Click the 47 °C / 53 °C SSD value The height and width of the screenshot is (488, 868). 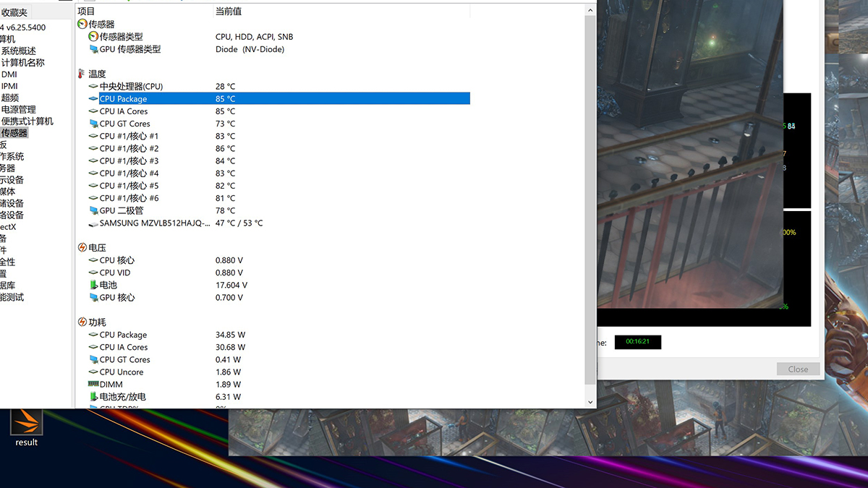(x=239, y=223)
